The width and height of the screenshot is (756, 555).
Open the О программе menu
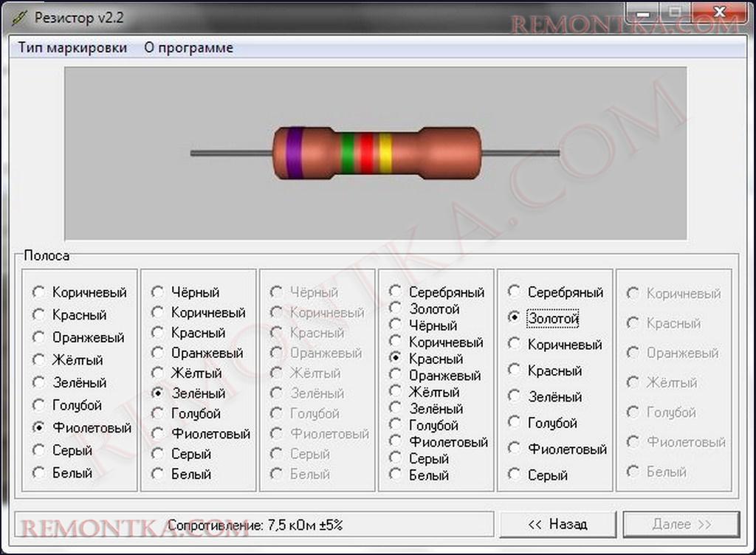tap(188, 48)
